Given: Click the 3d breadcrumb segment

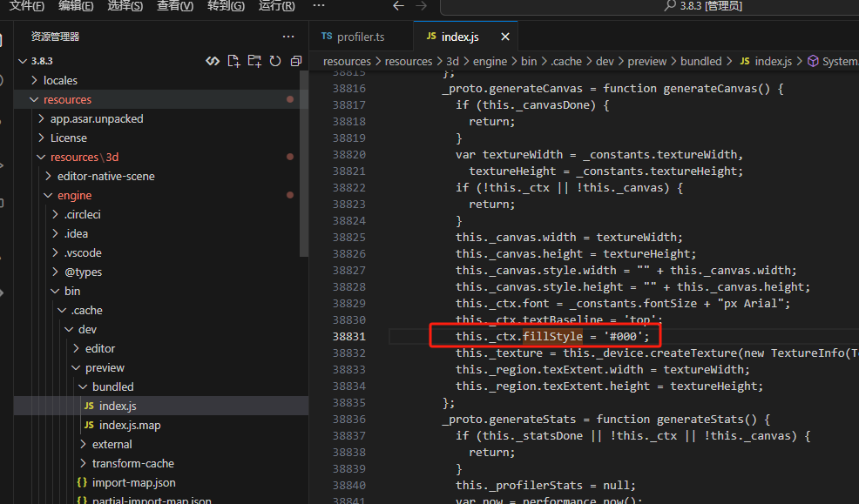Looking at the screenshot, I should pos(452,61).
